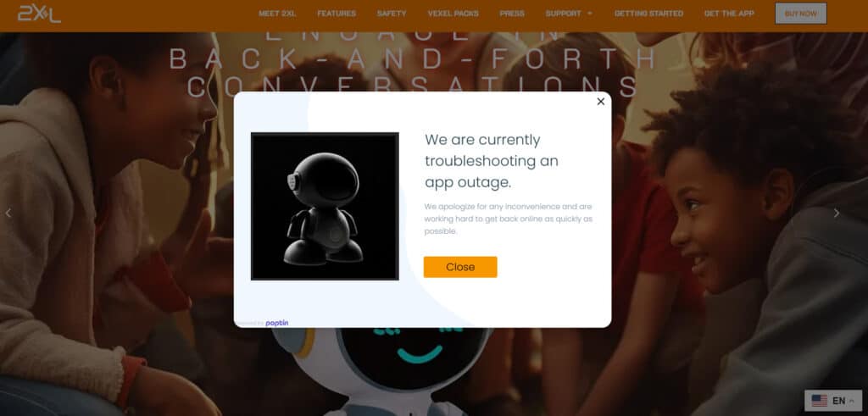
Task: Click the US flag language icon
Action: [x=820, y=401]
